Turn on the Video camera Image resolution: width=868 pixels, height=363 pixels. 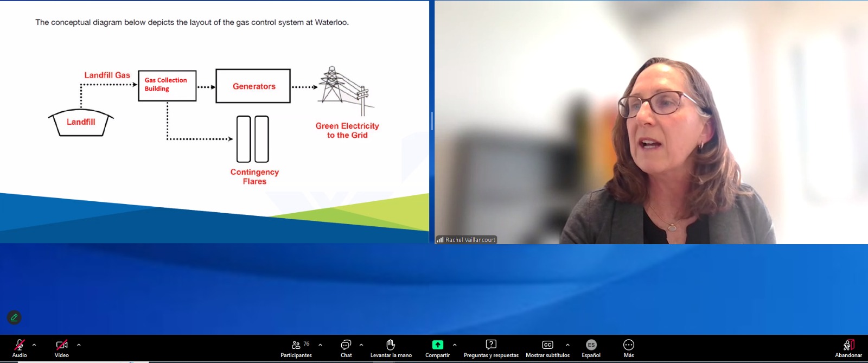[62, 345]
